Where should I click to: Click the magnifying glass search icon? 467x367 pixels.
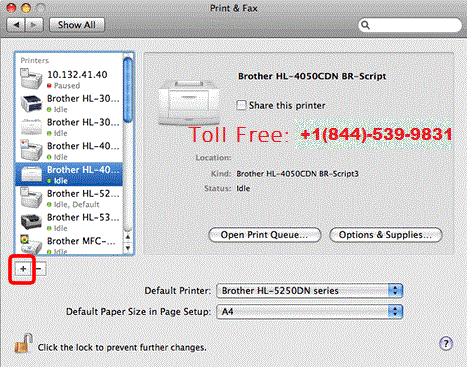pos(366,25)
